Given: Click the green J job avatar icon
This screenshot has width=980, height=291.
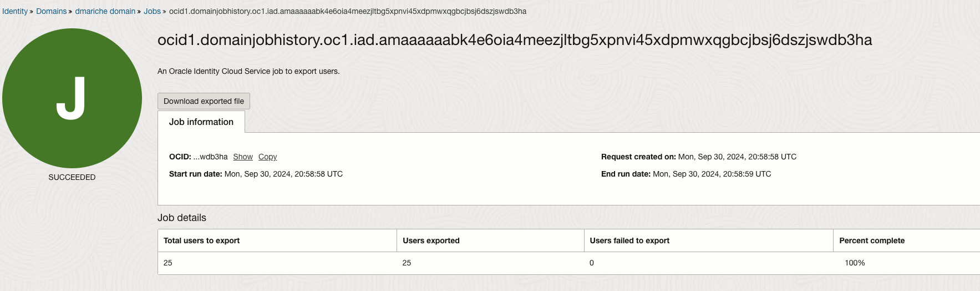Looking at the screenshot, I should coord(72,98).
